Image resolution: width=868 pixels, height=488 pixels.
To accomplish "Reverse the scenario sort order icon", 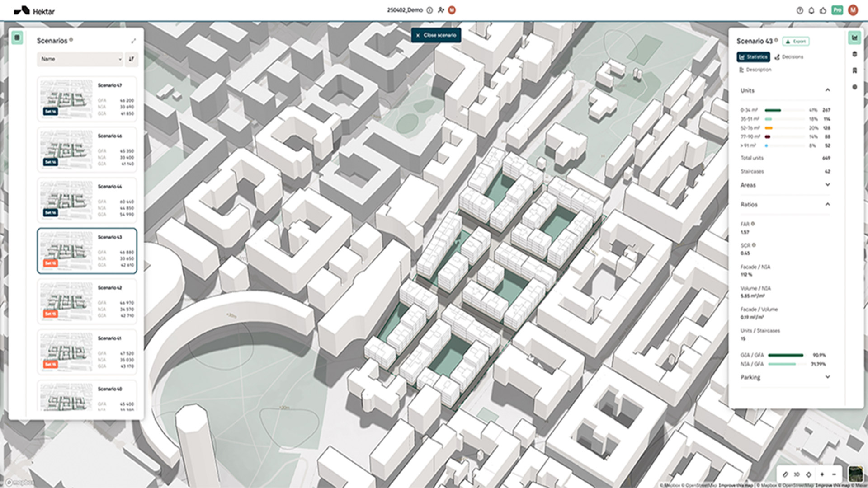I will click(x=132, y=59).
